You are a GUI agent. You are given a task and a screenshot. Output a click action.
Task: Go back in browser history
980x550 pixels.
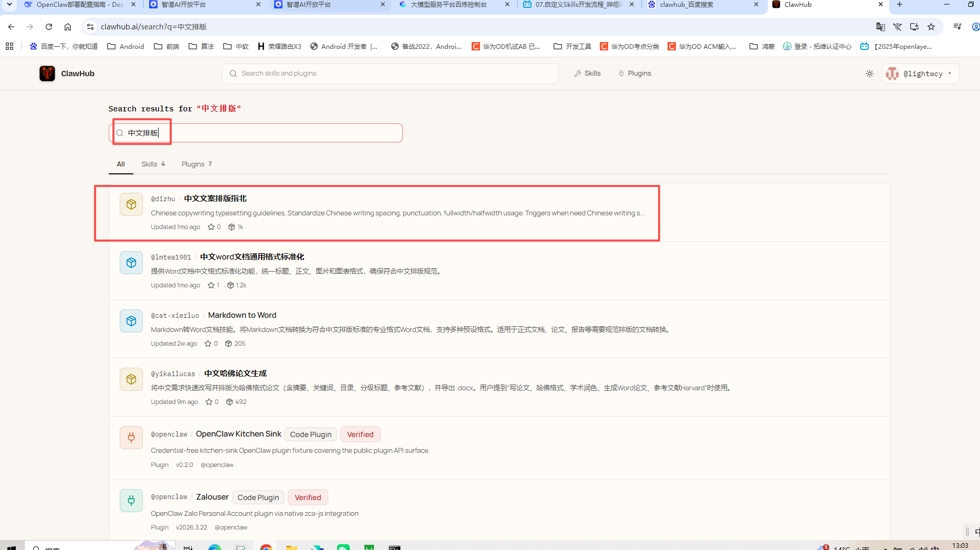point(11,27)
